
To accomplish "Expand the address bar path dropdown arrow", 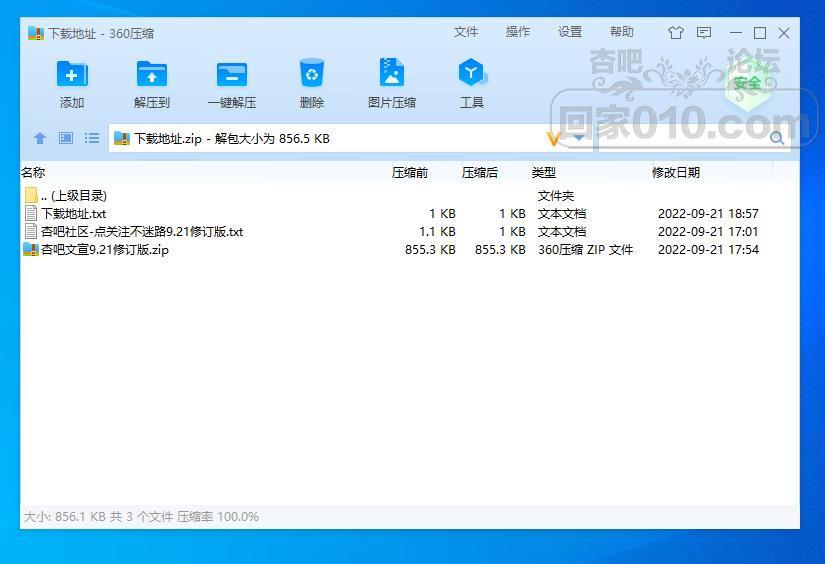I will [x=578, y=138].
